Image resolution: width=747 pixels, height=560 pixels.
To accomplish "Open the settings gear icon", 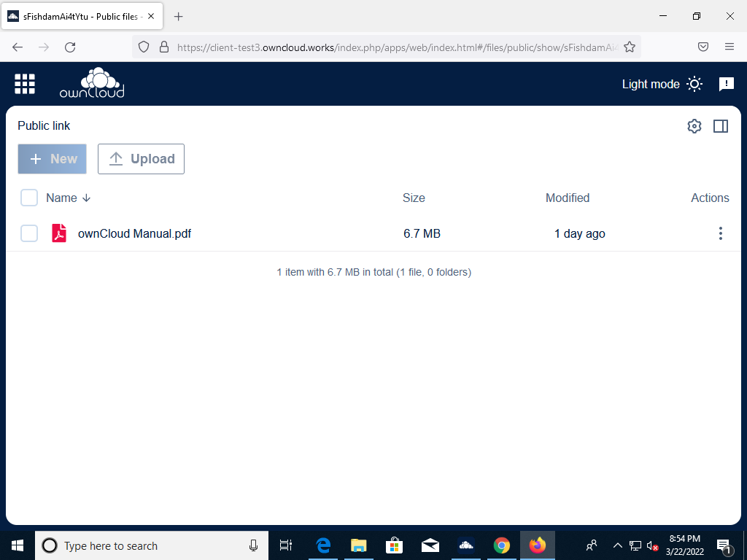I will 694,125.
